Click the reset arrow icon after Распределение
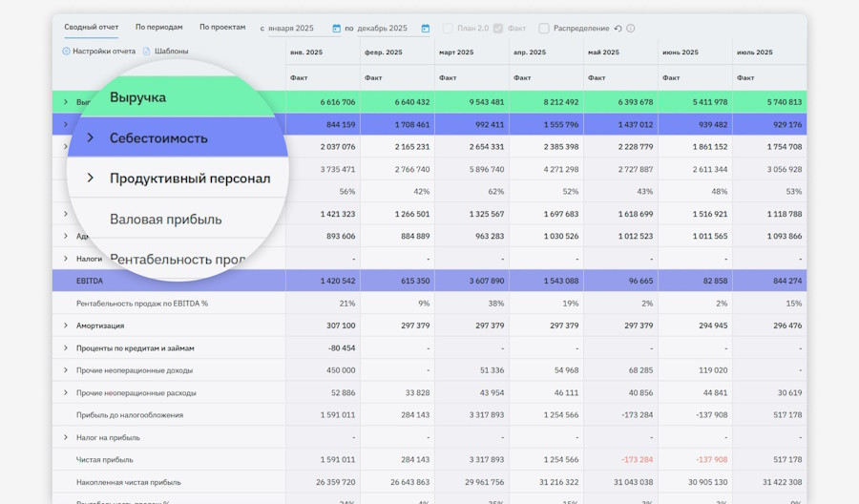 click(618, 29)
